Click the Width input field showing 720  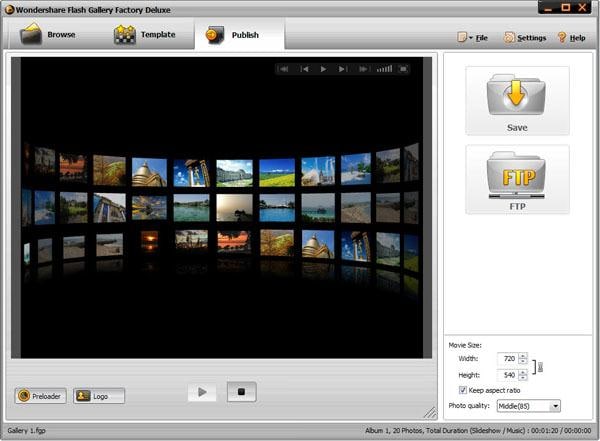(x=508, y=359)
